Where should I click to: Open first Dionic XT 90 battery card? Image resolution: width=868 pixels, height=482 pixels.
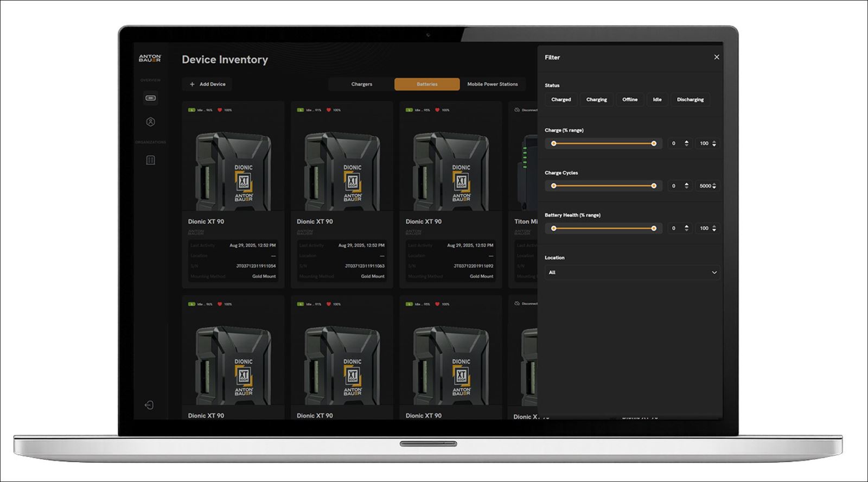[x=233, y=194]
